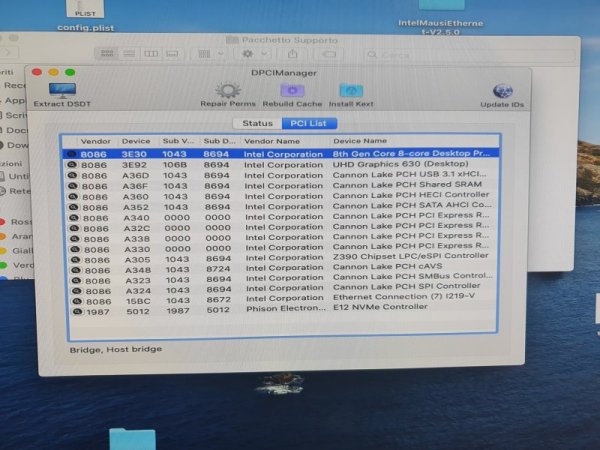
Task: Click magnifier icon on A348 row
Action: (x=76, y=270)
